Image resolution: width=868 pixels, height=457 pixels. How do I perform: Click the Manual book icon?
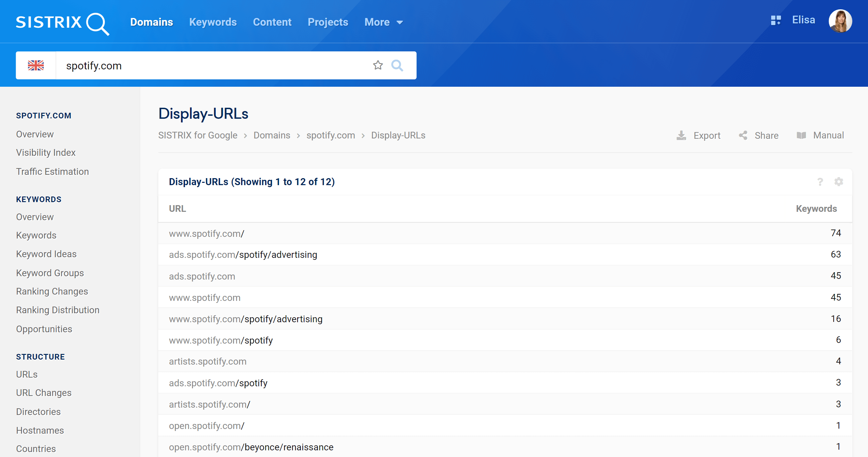tap(801, 135)
